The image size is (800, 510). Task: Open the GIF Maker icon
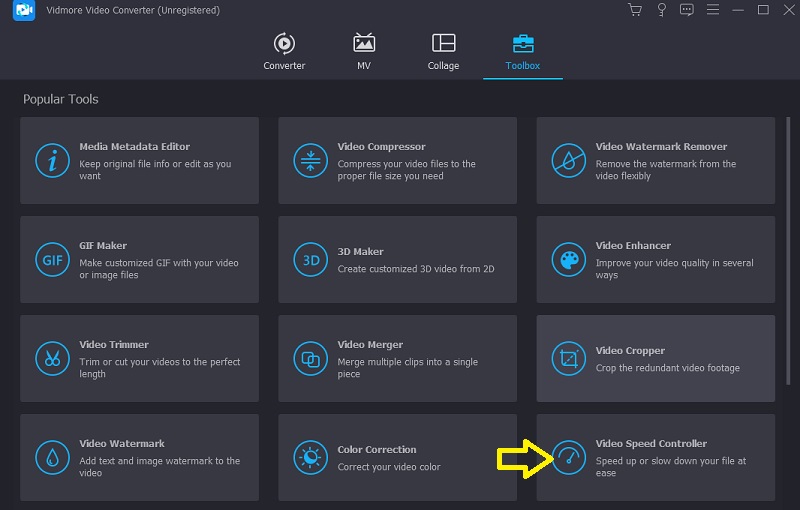tap(52, 260)
